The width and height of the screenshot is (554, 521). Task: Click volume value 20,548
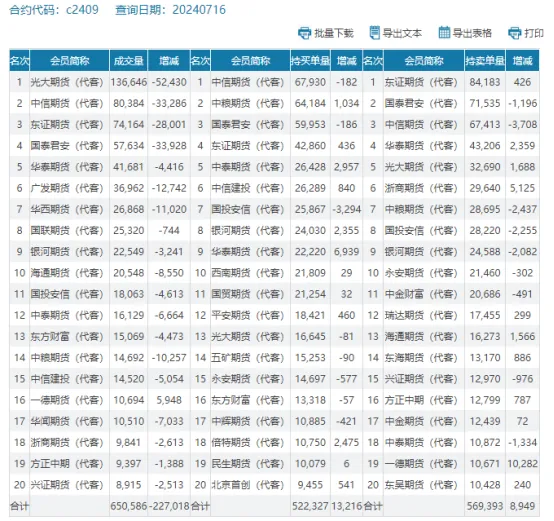pos(129,273)
